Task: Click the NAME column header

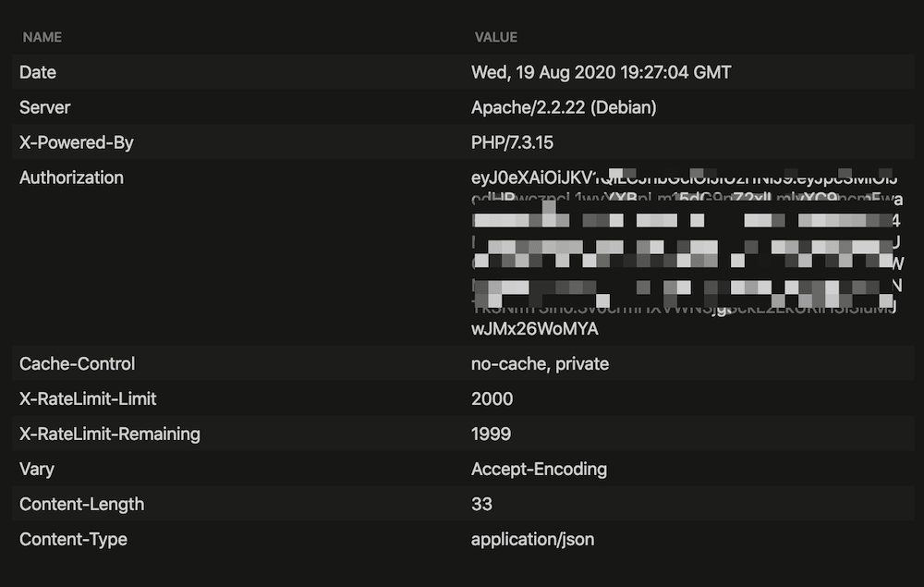Action: coord(42,37)
